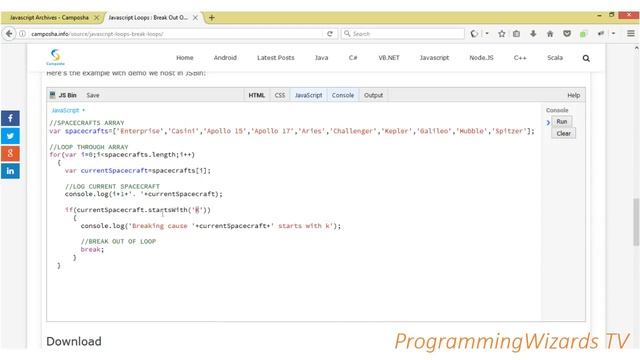Open the Home menu item
Viewport: 640px width, 360px height.
click(x=185, y=58)
